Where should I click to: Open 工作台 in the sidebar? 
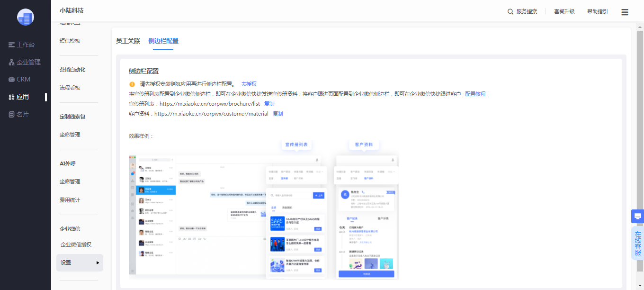26,45
